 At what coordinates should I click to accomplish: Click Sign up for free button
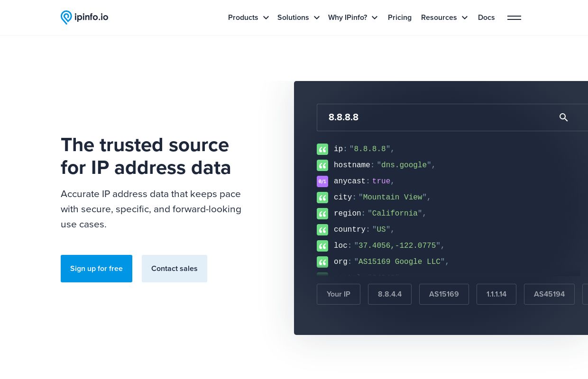click(x=96, y=269)
